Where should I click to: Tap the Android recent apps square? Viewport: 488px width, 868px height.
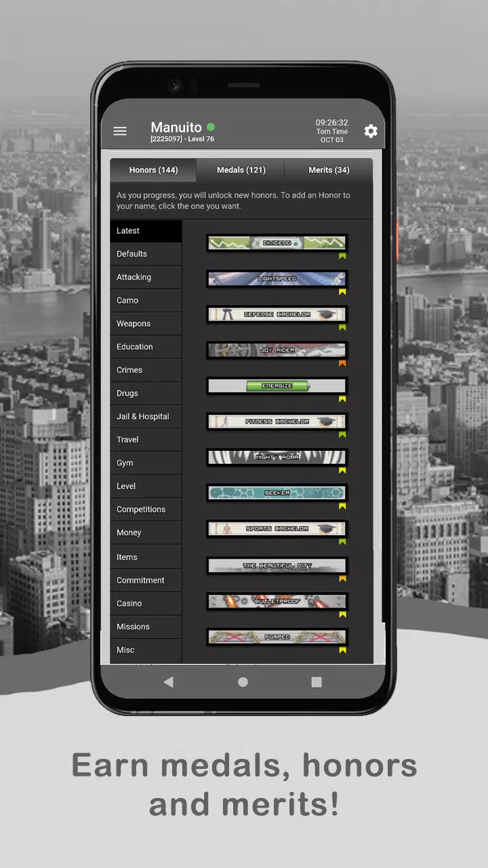coord(317,682)
